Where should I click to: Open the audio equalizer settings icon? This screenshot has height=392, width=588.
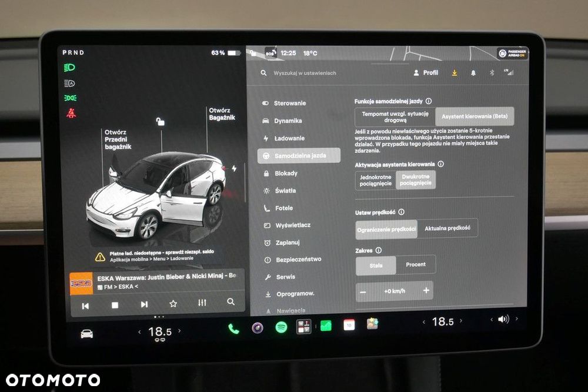pyautogui.click(x=202, y=303)
